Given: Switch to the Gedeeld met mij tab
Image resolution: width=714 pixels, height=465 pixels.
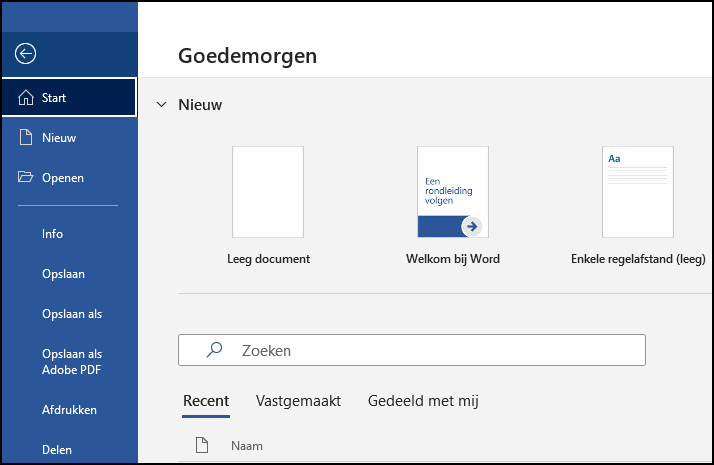Looking at the screenshot, I should click(423, 401).
